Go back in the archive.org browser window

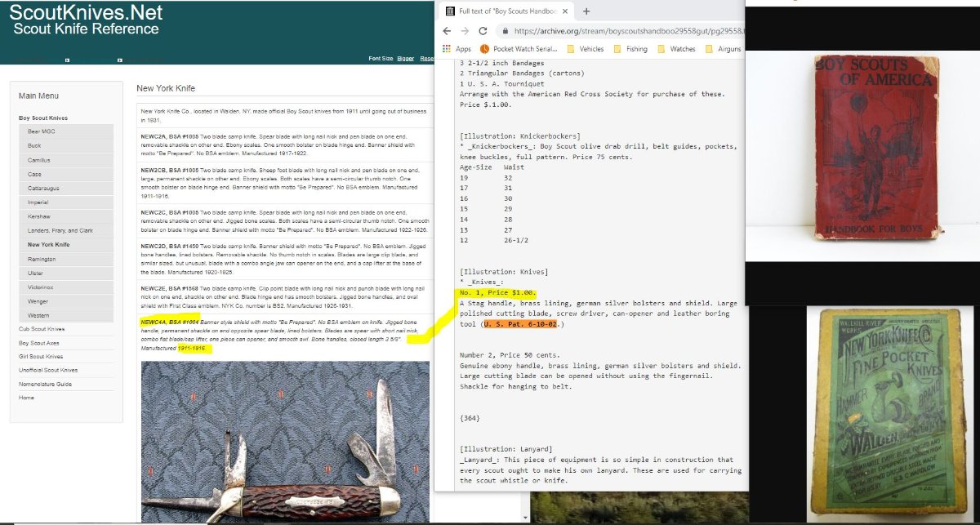click(447, 31)
